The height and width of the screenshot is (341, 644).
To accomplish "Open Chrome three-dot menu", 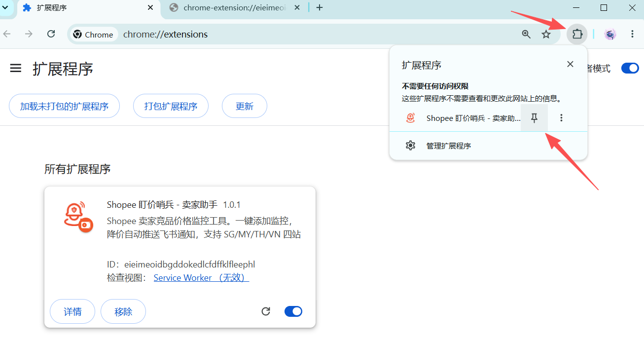I will (x=632, y=34).
